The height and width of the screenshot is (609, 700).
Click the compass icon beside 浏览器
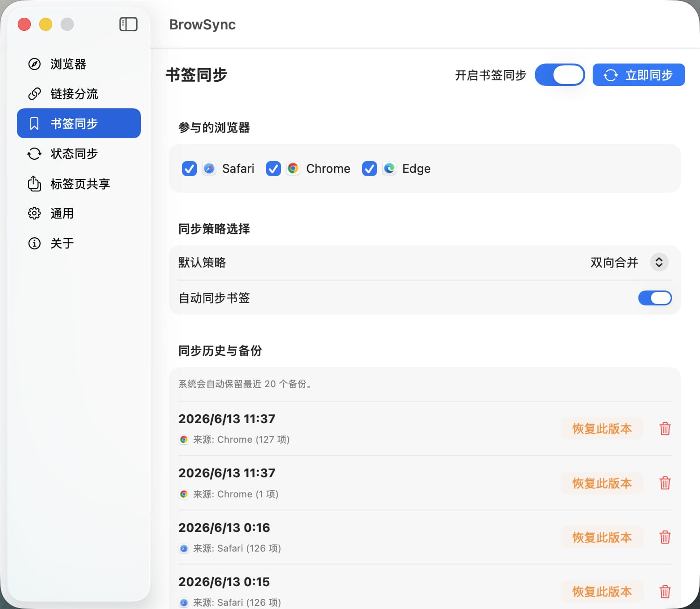point(35,64)
